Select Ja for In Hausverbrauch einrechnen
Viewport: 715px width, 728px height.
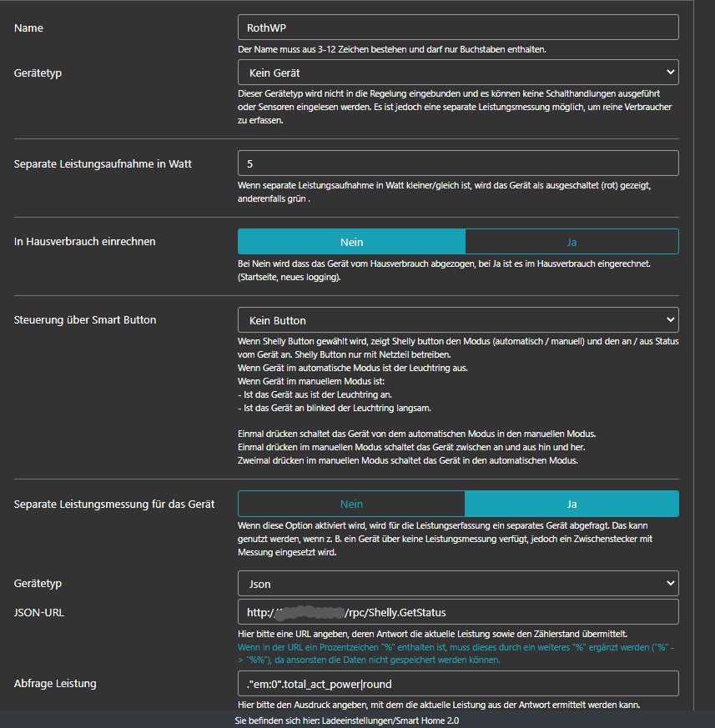571,242
